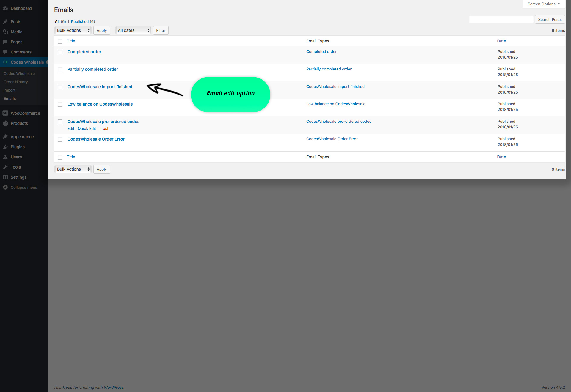Screen dimensions: 571x392
Task: Click the WooCommerce logo icon
Action: click(5, 113)
